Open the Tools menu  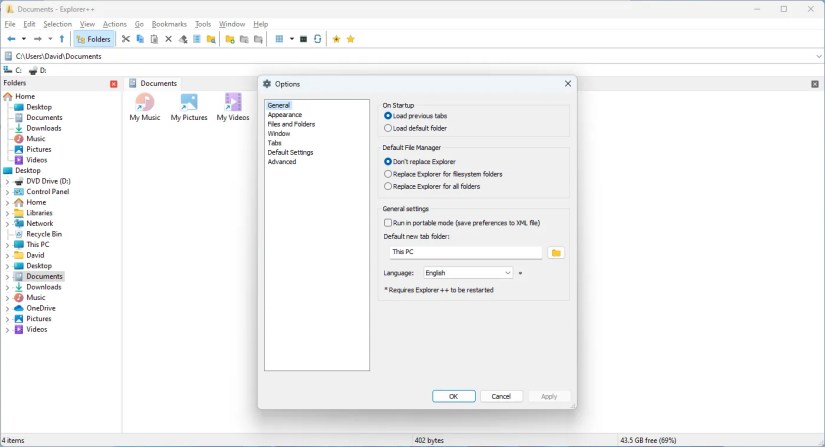(x=203, y=24)
